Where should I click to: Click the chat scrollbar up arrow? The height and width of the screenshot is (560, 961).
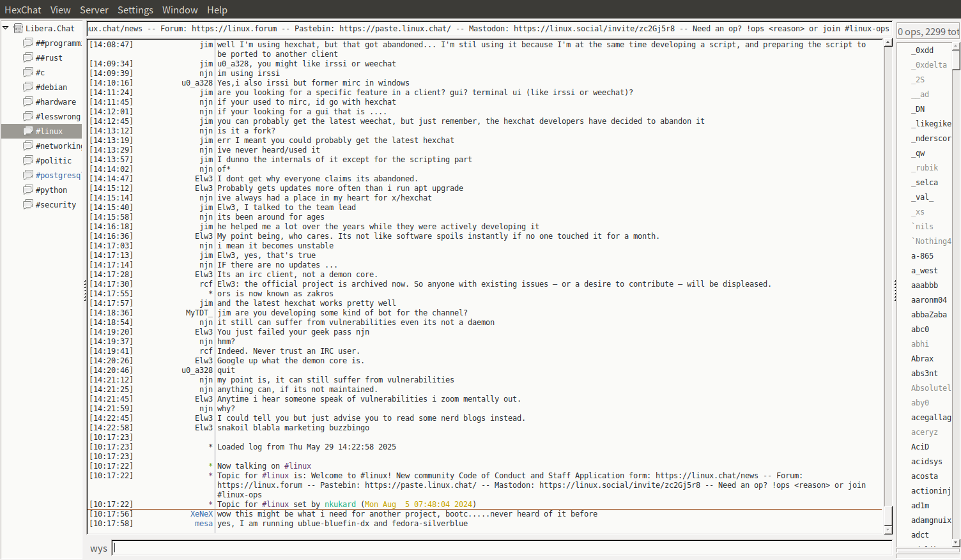coord(888,43)
